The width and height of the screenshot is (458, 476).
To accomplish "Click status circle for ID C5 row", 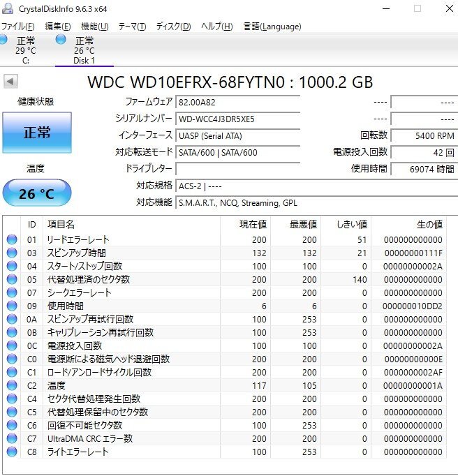I will (12, 412).
